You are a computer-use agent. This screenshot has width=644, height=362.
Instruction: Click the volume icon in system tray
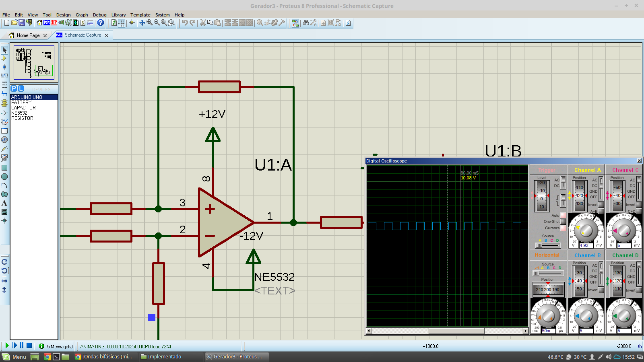[608, 357]
